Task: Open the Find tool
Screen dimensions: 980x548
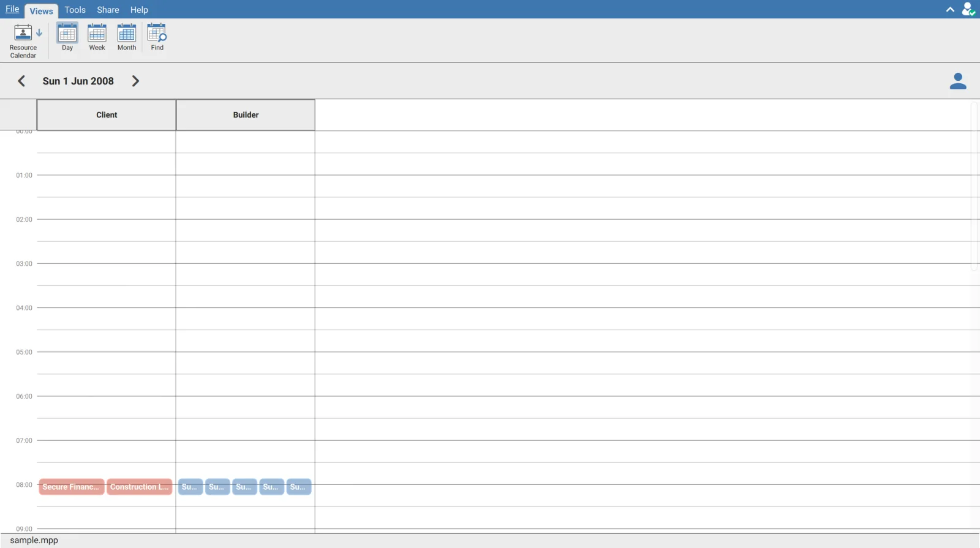Action: click(x=157, y=37)
